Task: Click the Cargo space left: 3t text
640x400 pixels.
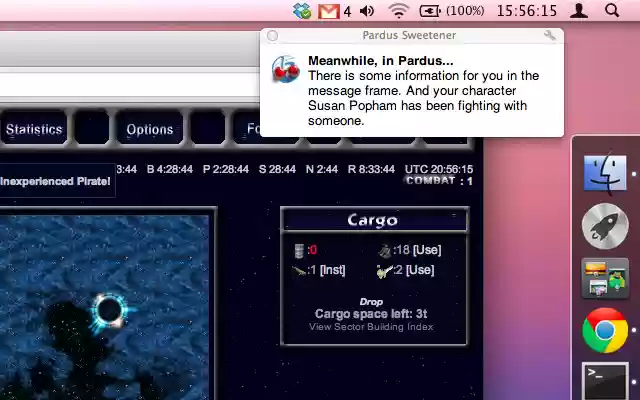Action: point(371,313)
